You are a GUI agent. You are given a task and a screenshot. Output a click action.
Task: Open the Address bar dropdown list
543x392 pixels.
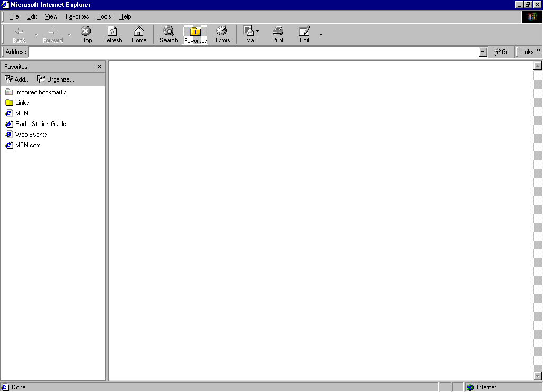483,52
